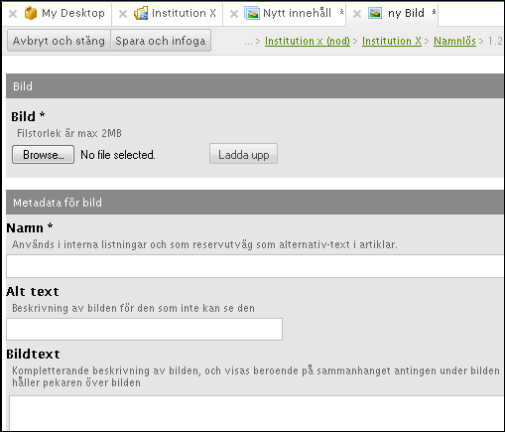Open the Namnlös breadcrumb link
505x432 pixels.
(x=455, y=41)
